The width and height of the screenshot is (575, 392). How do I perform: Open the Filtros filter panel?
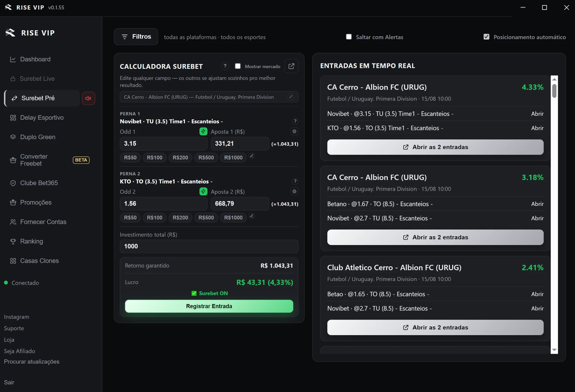(x=136, y=37)
